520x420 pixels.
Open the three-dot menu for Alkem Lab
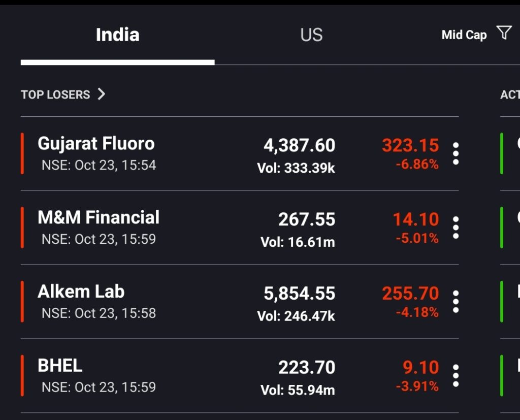point(456,302)
